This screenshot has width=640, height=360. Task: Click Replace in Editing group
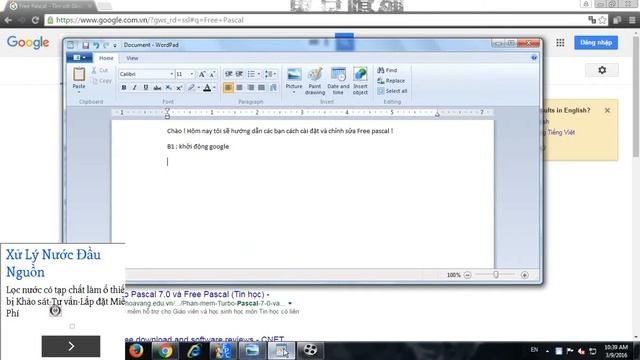coord(391,81)
